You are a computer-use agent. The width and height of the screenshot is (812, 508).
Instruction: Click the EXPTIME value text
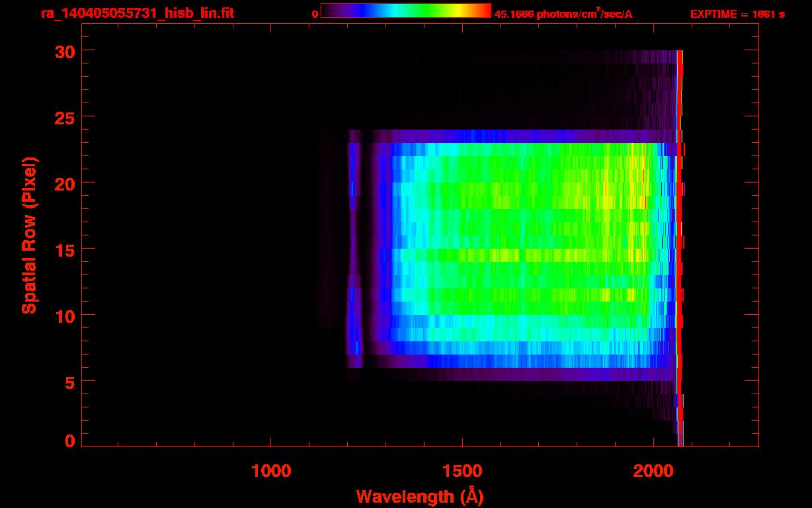737,14
